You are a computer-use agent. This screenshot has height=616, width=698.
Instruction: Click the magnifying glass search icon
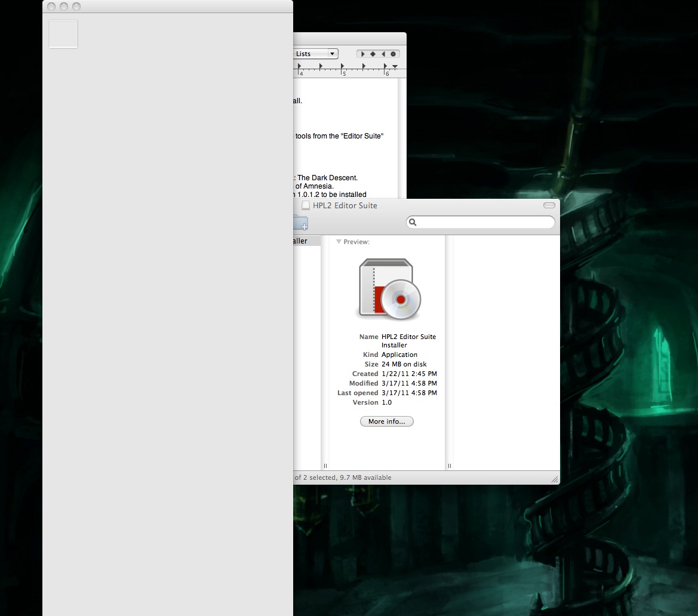[413, 222]
